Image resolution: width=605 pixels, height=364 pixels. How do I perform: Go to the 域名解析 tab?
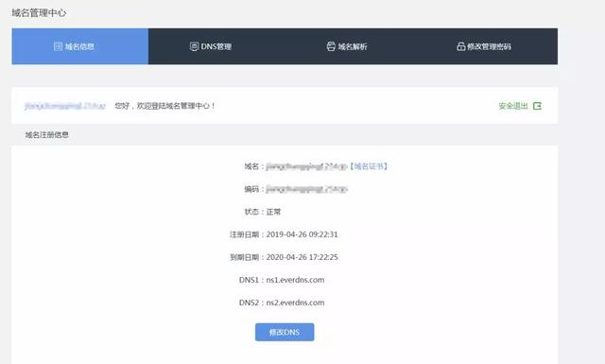click(x=353, y=46)
